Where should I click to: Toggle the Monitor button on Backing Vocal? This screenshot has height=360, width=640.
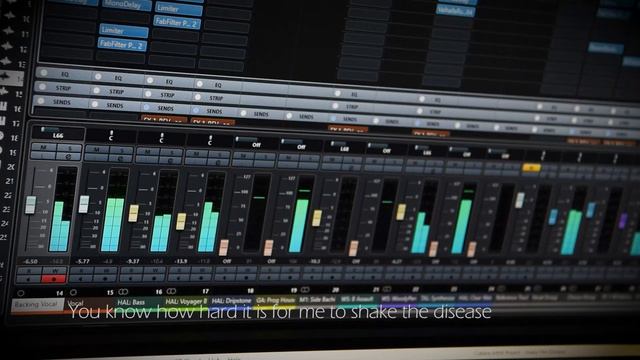click(x=29, y=279)
